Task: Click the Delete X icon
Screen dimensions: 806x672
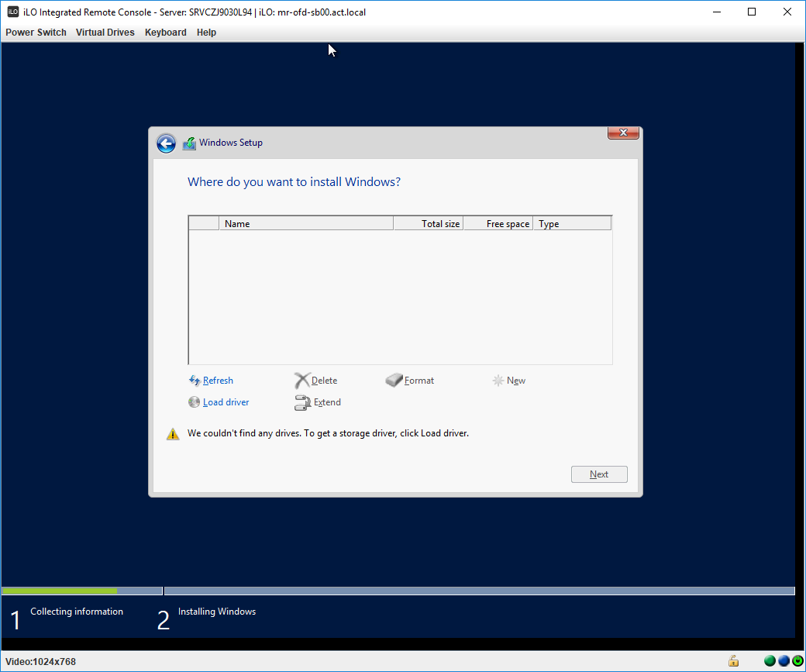Action: (x=301, y=381)
